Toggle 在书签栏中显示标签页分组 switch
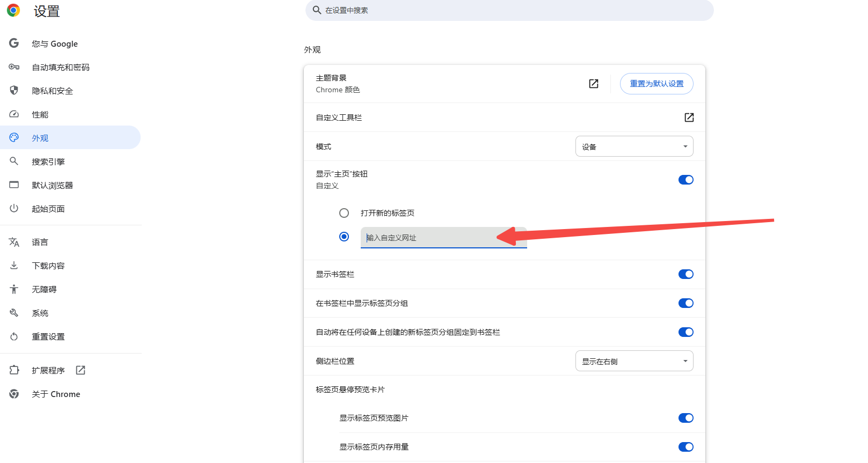The height and width of the screenshot is (463, 868). pos(686,303)
